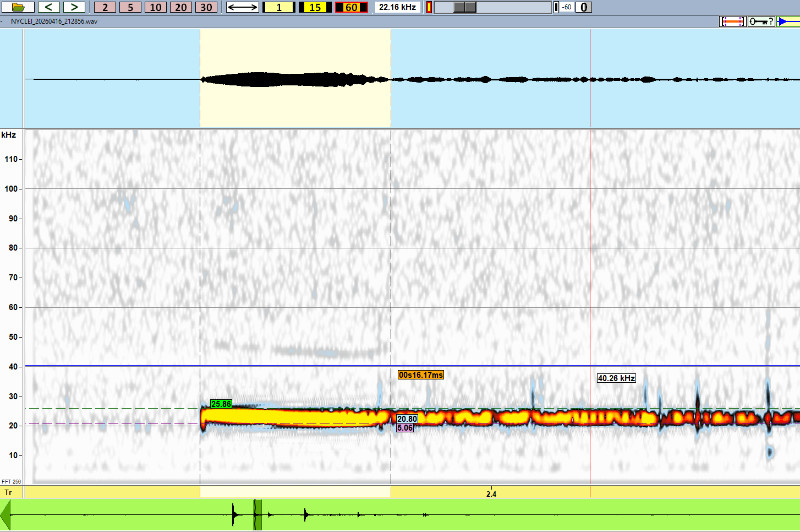
Task: Set zoom level to 5
Action: [131, 7]
